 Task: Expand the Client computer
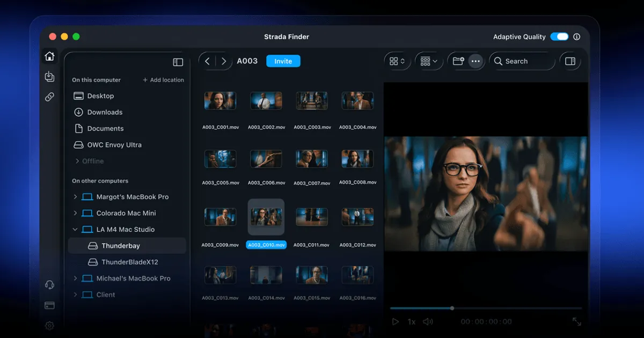coord(75,295)
